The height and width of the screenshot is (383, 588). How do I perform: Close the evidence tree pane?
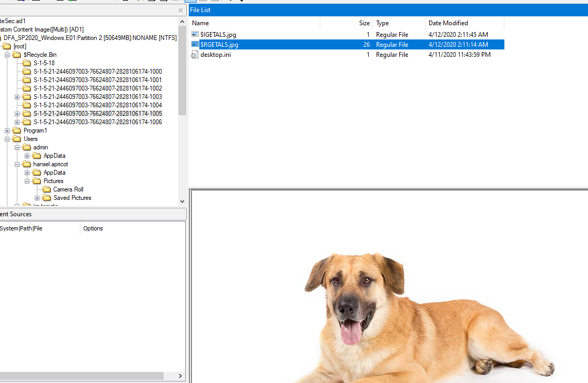(x=181, y=11)
